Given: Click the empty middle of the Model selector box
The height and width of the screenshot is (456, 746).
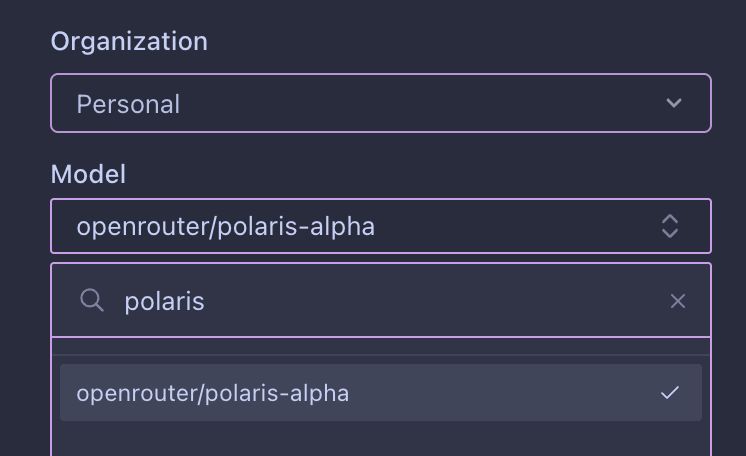Looking at the screenshot, I should [510, 226].
